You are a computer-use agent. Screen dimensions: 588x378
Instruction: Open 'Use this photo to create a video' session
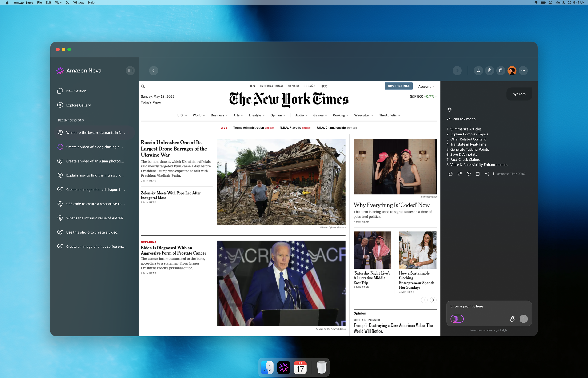(95, 232)
